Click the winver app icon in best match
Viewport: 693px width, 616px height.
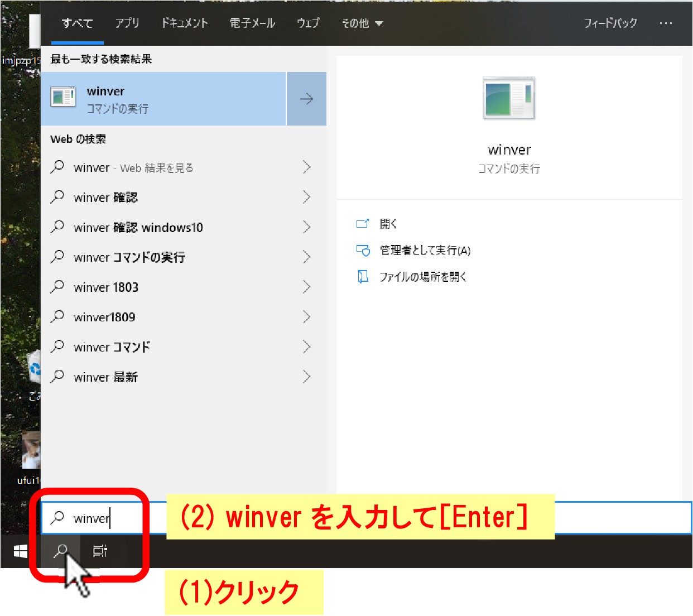pos(63,98)
